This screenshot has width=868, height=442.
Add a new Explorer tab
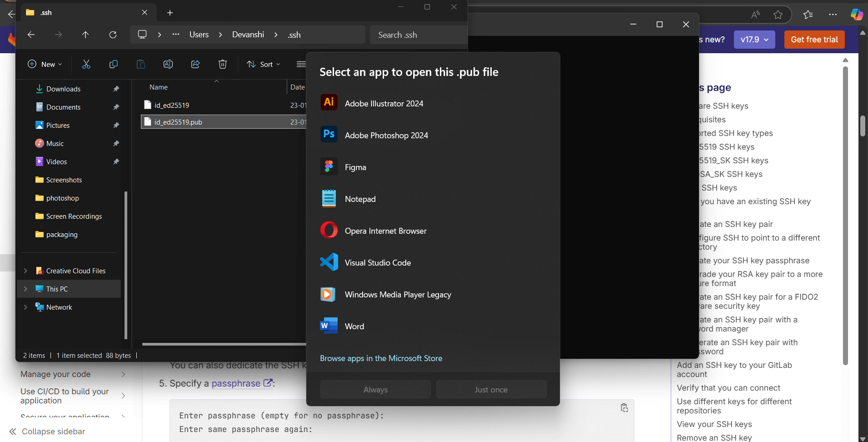[x=170, y=13]
